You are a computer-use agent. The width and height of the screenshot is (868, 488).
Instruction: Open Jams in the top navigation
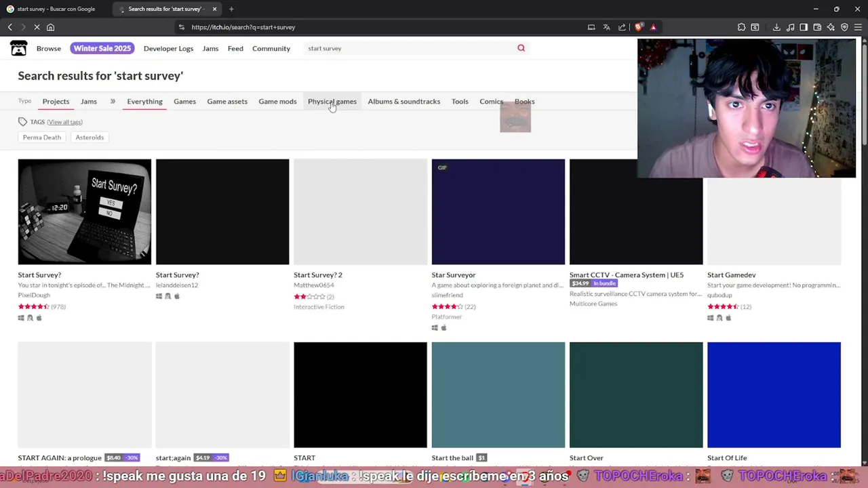[210, 48]
